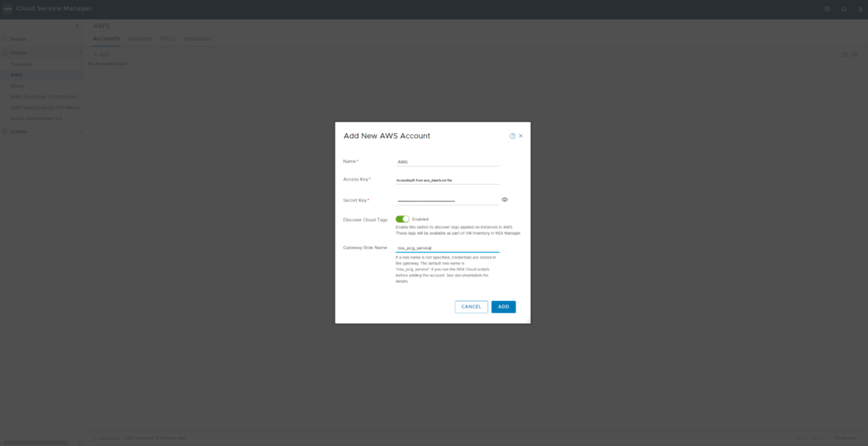Viewport: 868px width, 446px height.
Task: Toggle the Discover Cloud Tags switch
Action: click(403, 220)
